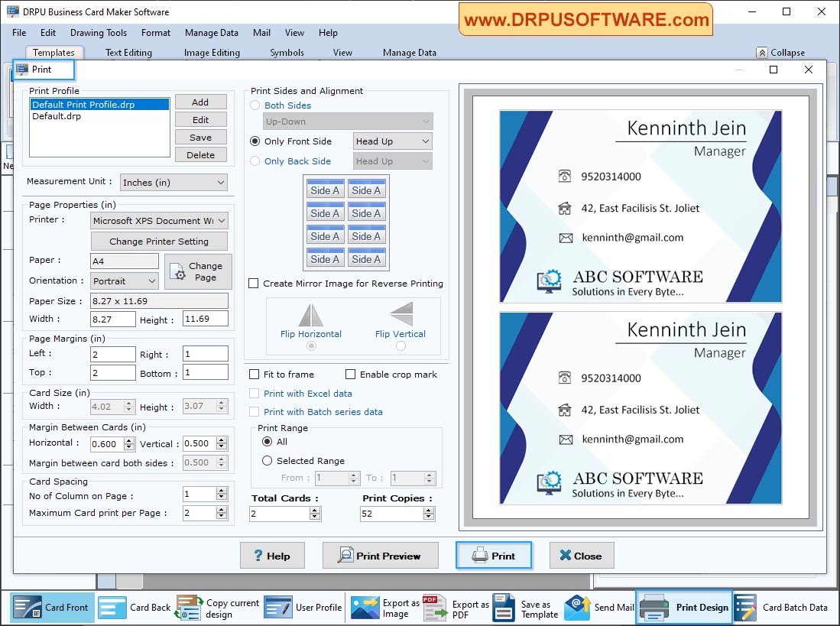This screenshot has height=626, width=840.
Task: Open the Orientation dropdown
Action: tap(152, 281)
